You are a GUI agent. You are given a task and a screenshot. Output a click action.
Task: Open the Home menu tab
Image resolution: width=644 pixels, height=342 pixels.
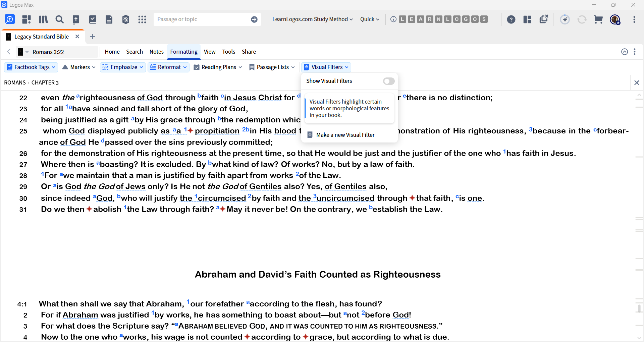pyautogui.click(x=112, y=52)
